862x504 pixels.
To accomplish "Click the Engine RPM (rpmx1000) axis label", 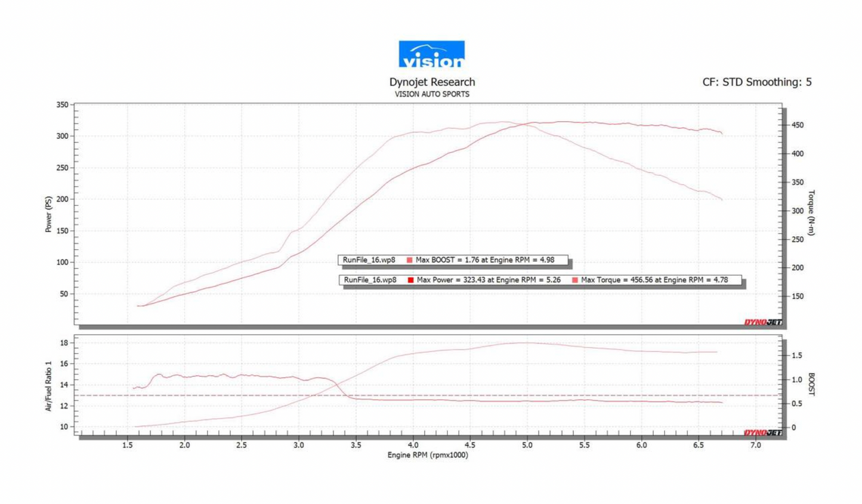I will pos(428,455).
